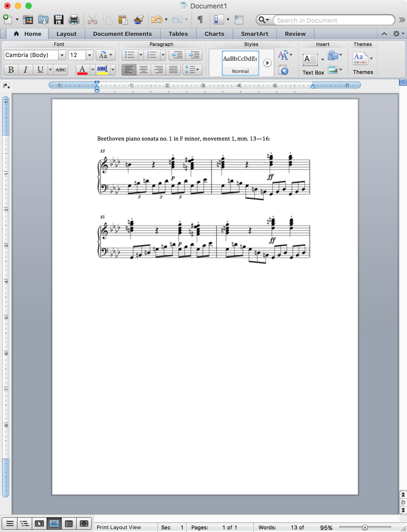Select the Format Painter brush
The height and width of the screenshot is (532, 407).
(x=138, y=20)
